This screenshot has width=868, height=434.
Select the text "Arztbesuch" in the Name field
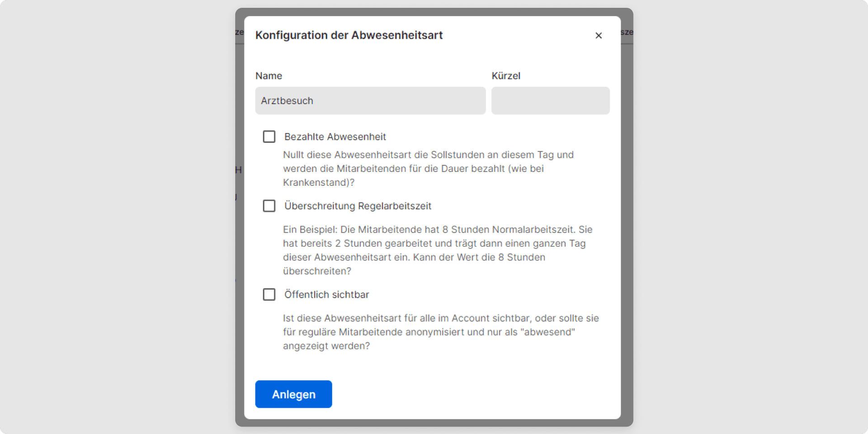(x=287, y=100)
